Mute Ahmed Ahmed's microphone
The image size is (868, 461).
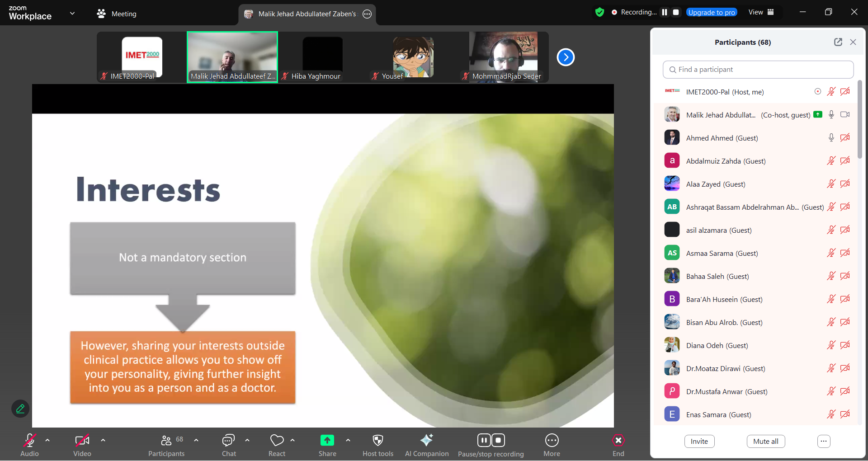point(831,138)
